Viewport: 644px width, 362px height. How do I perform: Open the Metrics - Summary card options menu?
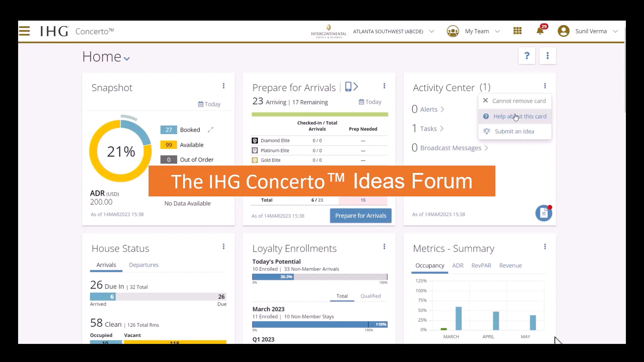coord(545,247)
